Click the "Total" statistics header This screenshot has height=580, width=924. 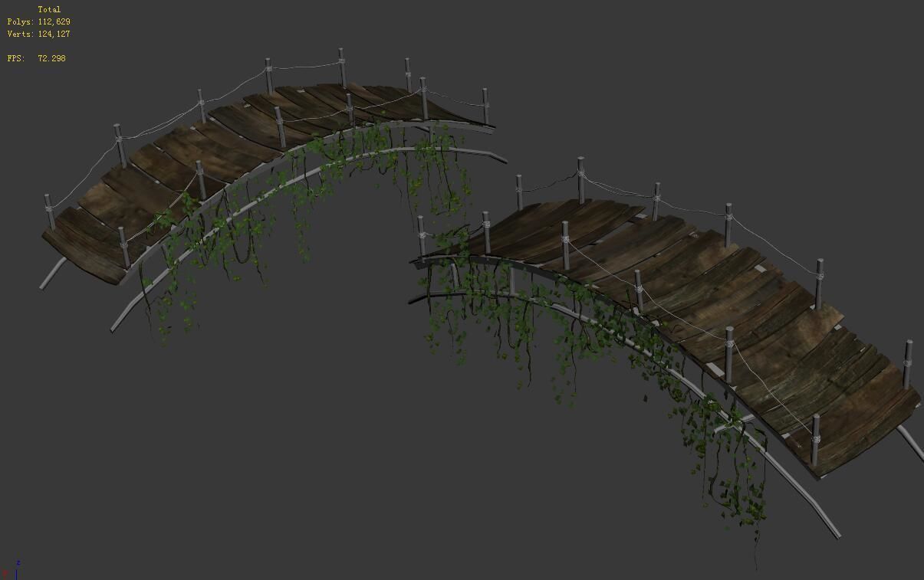point(49,9)
